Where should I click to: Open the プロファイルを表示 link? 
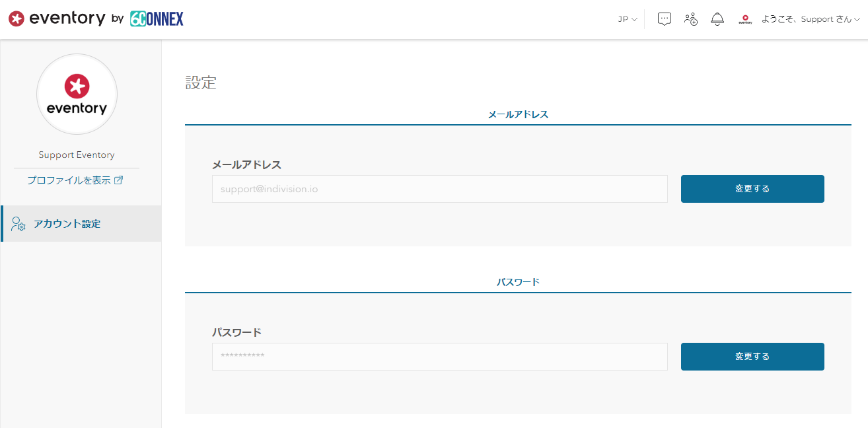click(x=69, y=180)
